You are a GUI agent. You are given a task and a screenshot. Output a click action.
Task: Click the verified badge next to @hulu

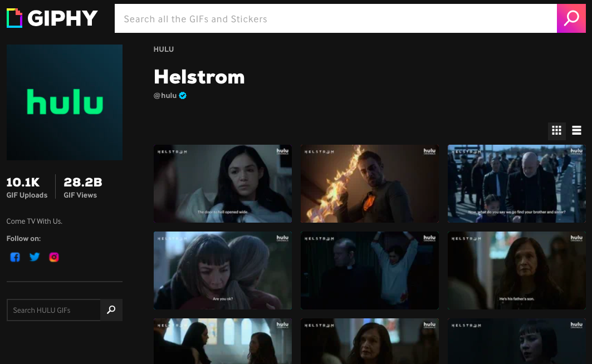[x=183, y=95]
